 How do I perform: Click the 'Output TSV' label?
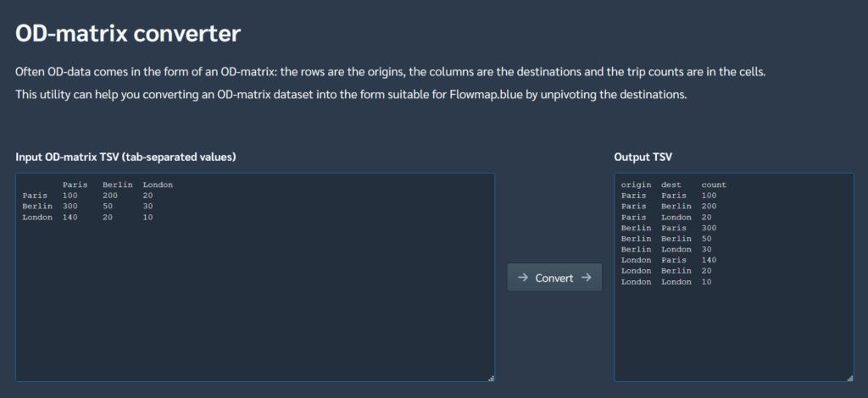point(643,157)
